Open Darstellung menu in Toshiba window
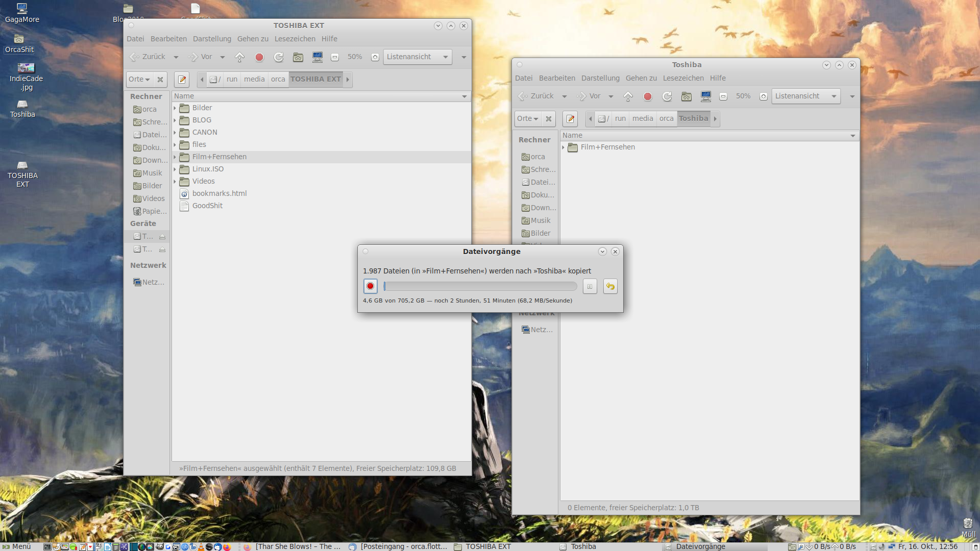980x551 pixels. (x=600, y=78)
